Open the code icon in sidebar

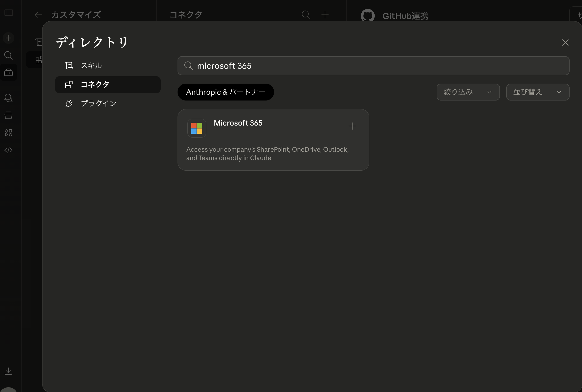[x=8, y=150]
